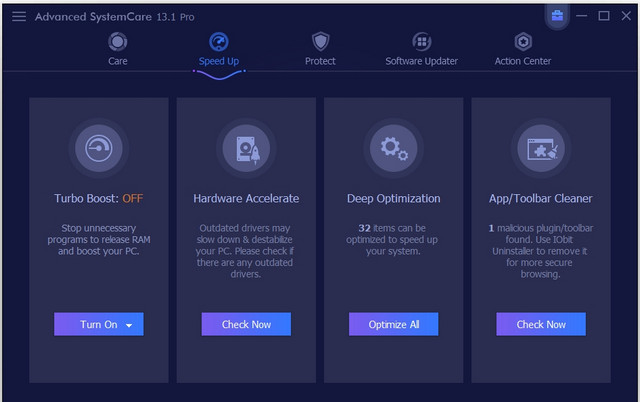Expand the Turn On dropdown arrow
Viewport: 640px width, 402px height.
(x=129, y=325)
